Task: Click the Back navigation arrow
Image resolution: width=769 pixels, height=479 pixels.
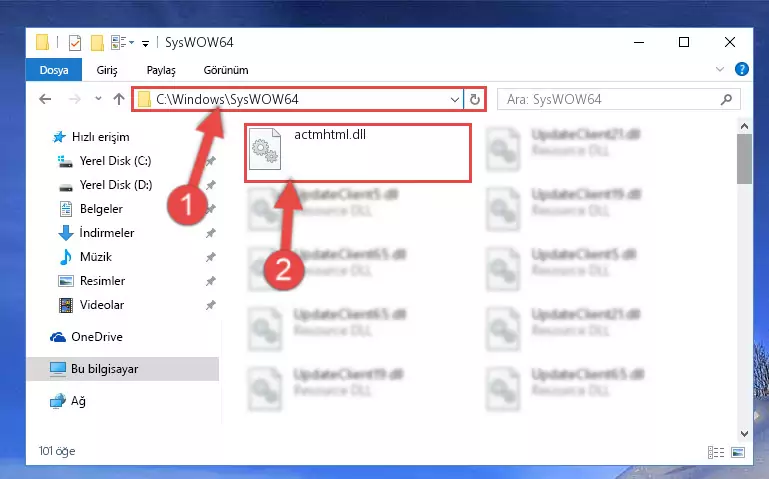Action: point(45,99)
